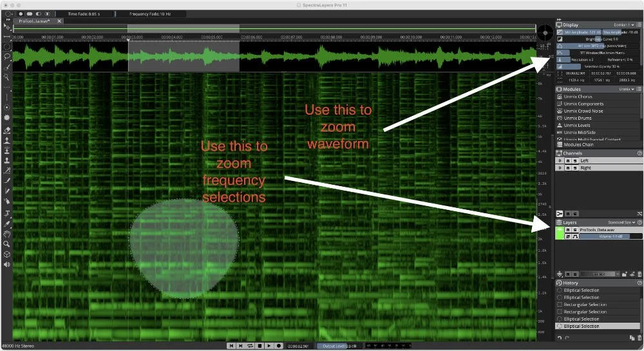
Task: Select the Eraser tool
Action: (7, 129)
